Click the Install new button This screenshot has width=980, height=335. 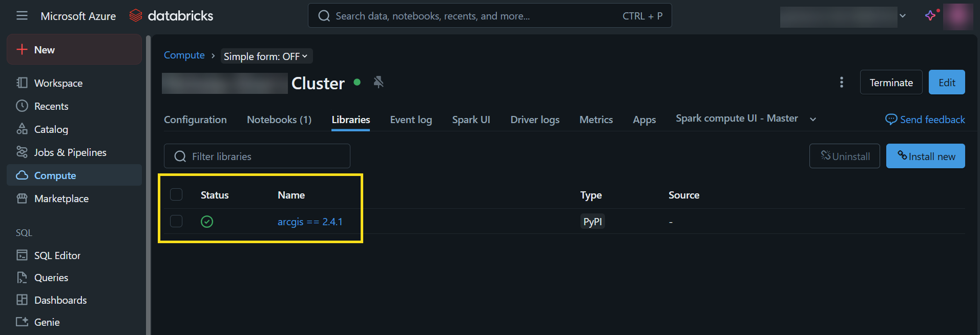tap(925, 156)
